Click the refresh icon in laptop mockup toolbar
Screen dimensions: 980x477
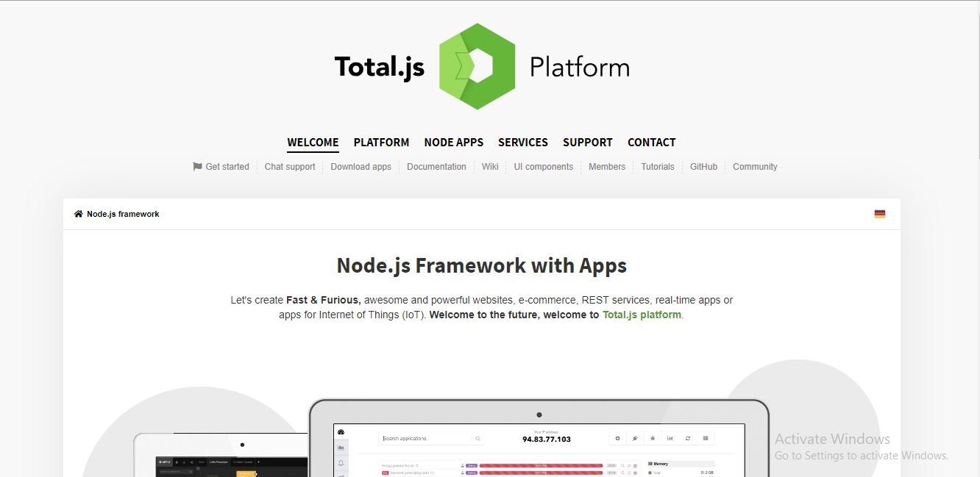[688, 438]
